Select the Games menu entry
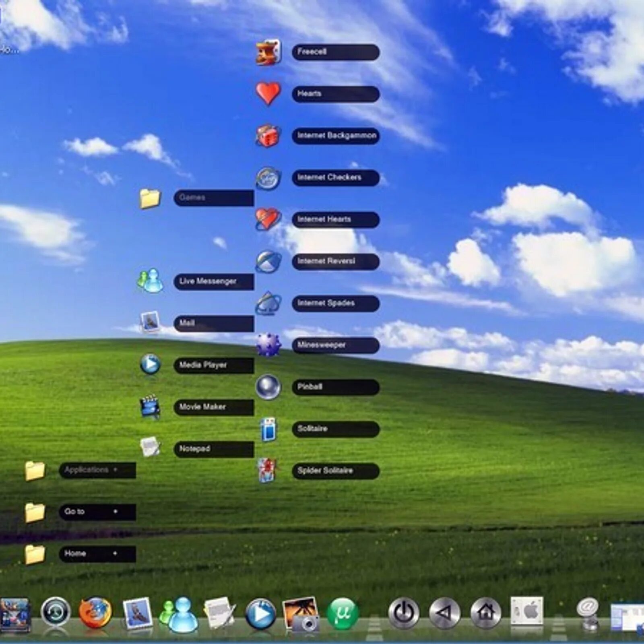The height and width of the screenshot is (644, 644). [214, 198]
